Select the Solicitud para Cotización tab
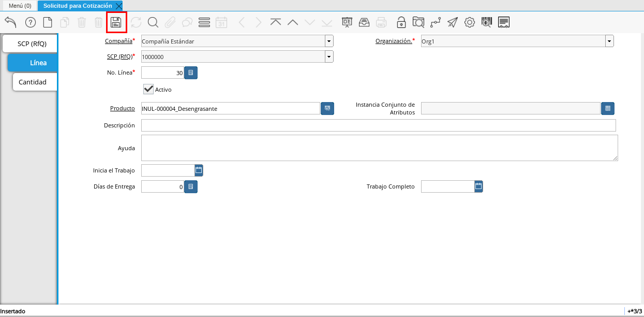 tap(78, 6)
